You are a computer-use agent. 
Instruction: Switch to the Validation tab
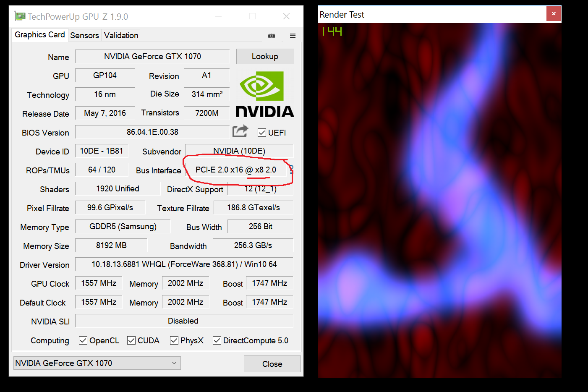[121, 35]
